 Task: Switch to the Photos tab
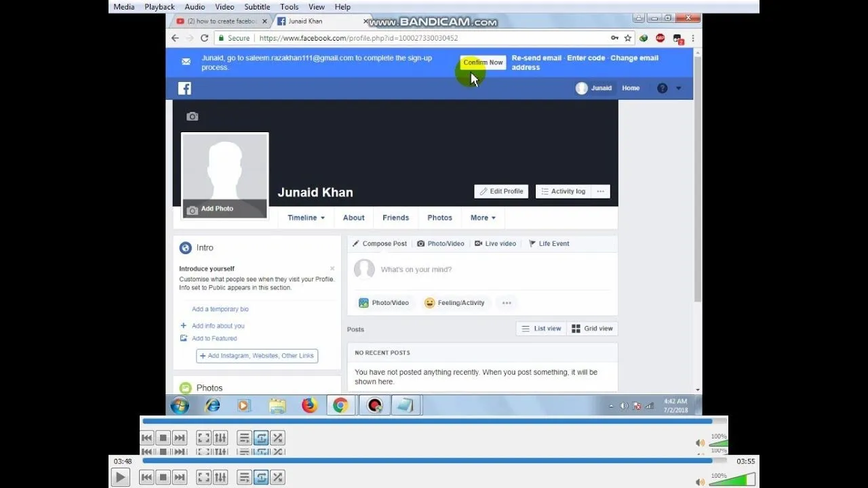click(439, 218)
